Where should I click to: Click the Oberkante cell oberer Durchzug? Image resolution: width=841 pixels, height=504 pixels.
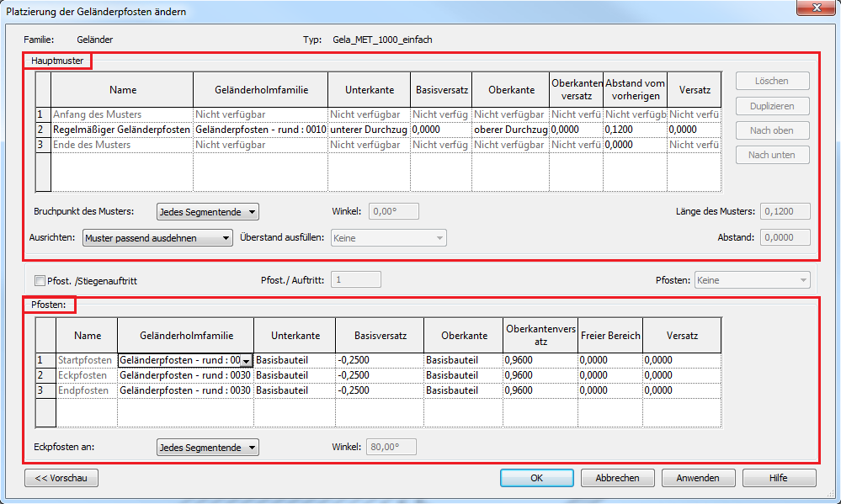pyautogui.click(x=510, y=130)
